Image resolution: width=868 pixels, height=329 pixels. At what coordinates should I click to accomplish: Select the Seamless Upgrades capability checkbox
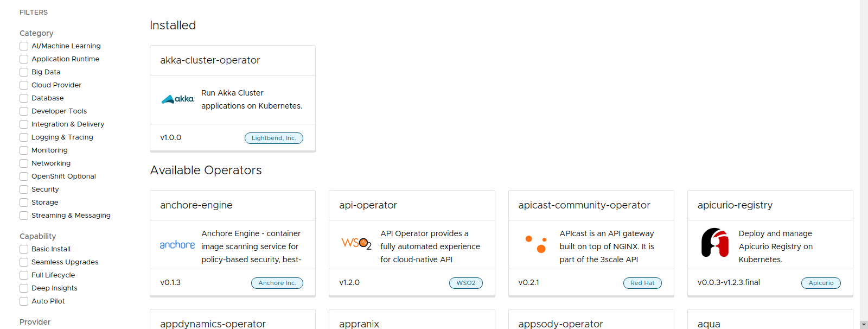pos(24,262)
